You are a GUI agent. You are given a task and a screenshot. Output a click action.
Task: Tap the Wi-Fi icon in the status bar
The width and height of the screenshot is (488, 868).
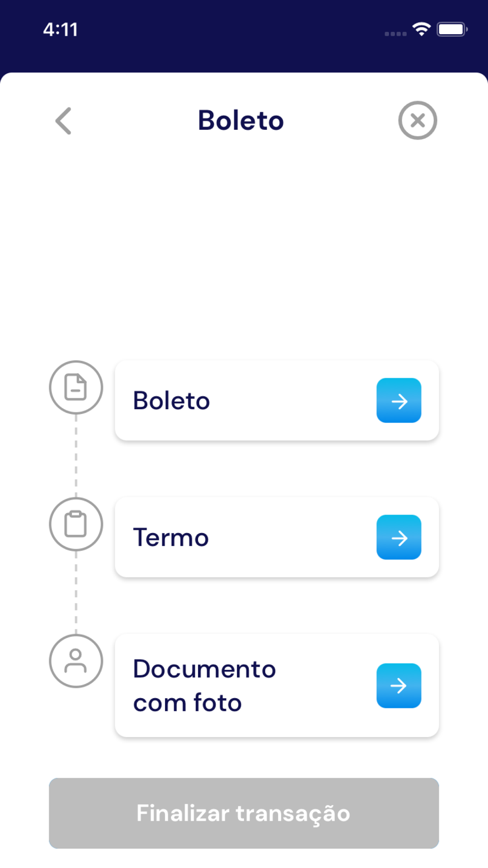[421, 29]
